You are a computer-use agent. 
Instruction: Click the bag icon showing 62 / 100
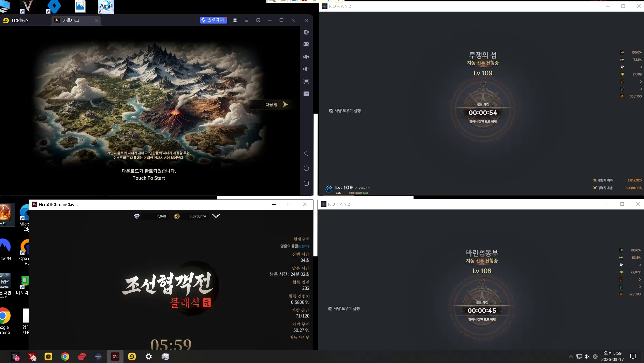[621, 294]
